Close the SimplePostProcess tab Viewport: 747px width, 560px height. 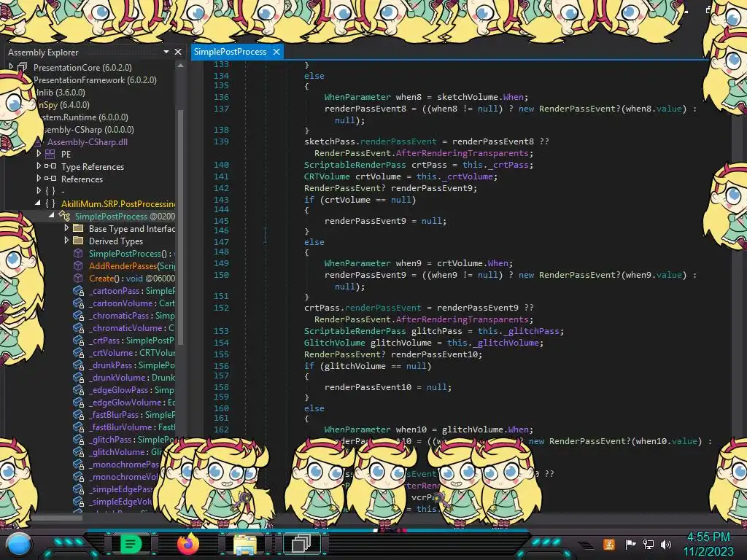click(276, 52)
